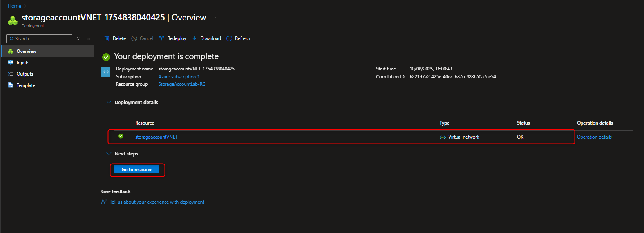Open the Inputs menu item
Screen dimensions: 644x233
[47, 63]
